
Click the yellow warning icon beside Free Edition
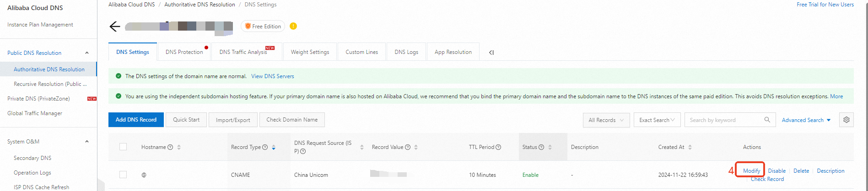click(x=293, y=26)
